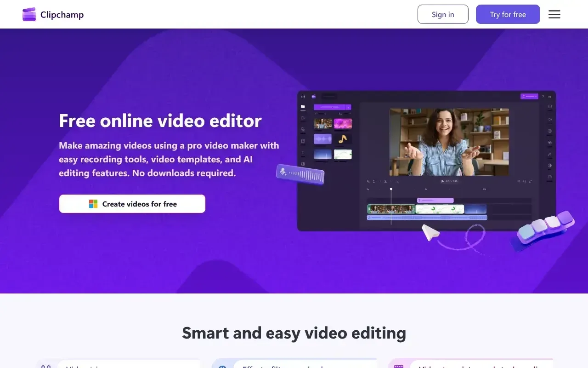Click the Scissors split icon above timeline
This screenshot has height=368, width=588.
(385, 181)
